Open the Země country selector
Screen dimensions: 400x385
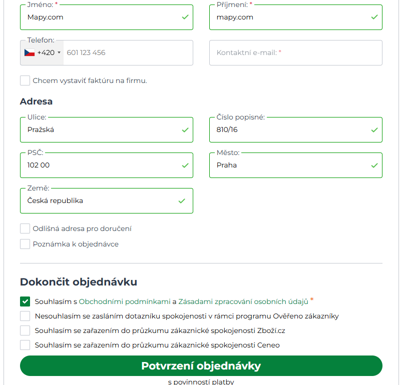107,201
